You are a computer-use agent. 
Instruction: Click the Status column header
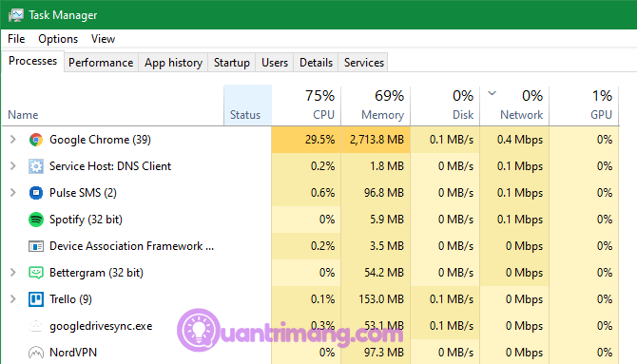coord(248,105)
